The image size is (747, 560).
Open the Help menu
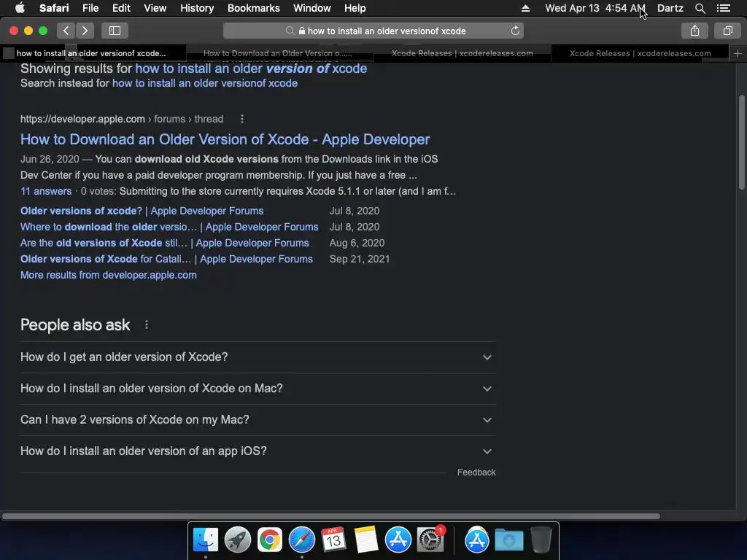tap(355, 8)
